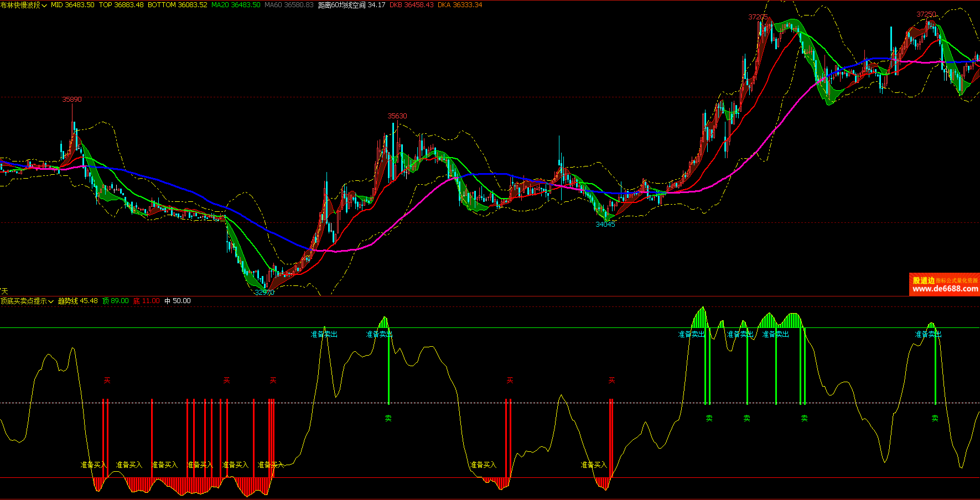Image resolution: width=980 pixels, height=500 pixels.
Task: Click the BOTTOM 36083.52 value label
Action: [177, 5]
